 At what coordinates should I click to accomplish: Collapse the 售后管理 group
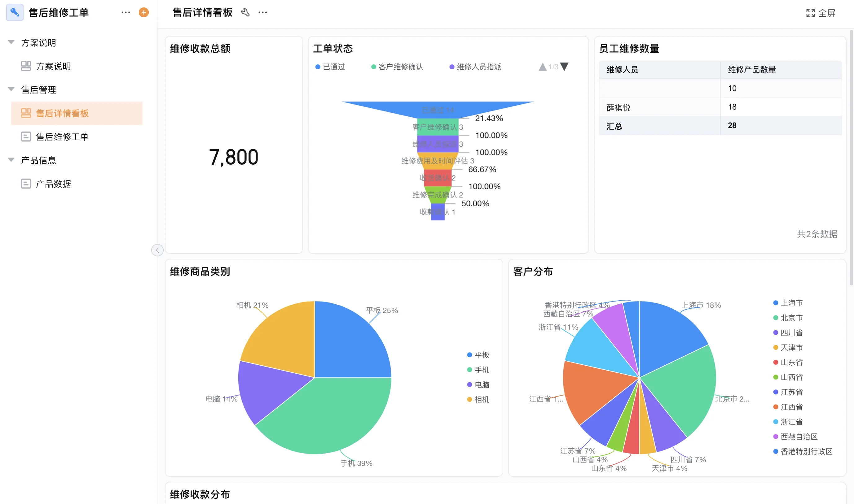11,89
